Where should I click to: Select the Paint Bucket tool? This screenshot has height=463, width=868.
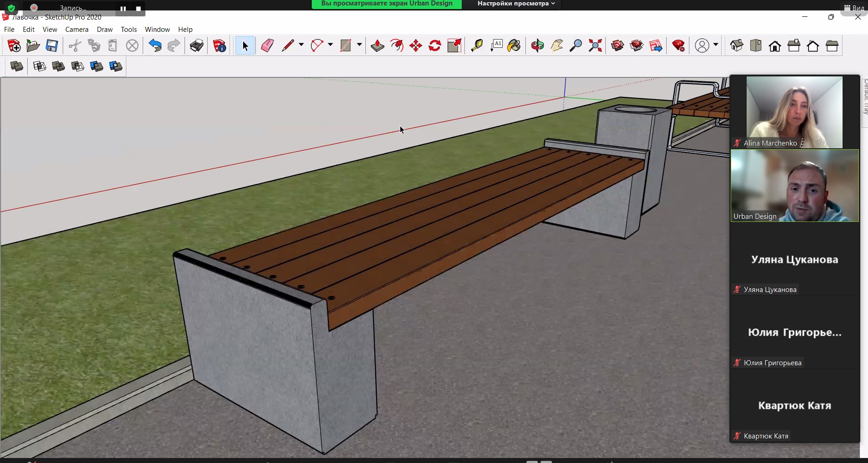(x=515, y=45)
